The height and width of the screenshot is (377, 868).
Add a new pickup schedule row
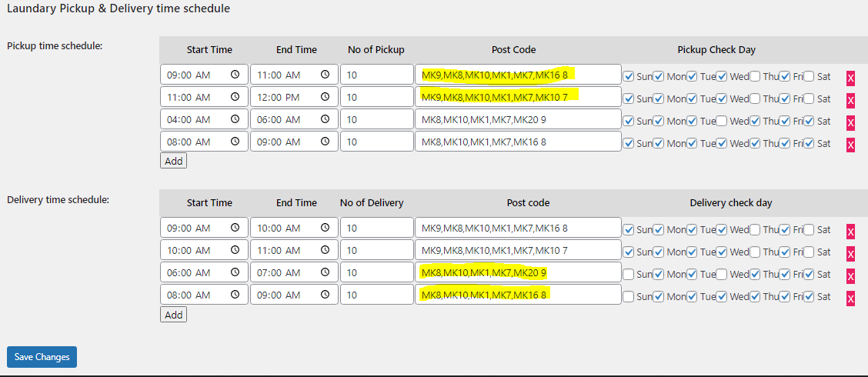pos(174,161)
